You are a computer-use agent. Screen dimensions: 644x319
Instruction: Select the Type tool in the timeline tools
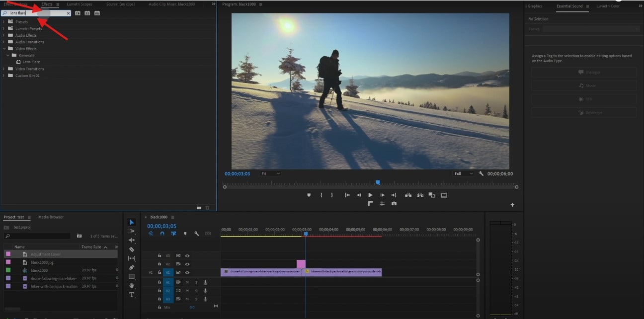click(x=132, y=294)
